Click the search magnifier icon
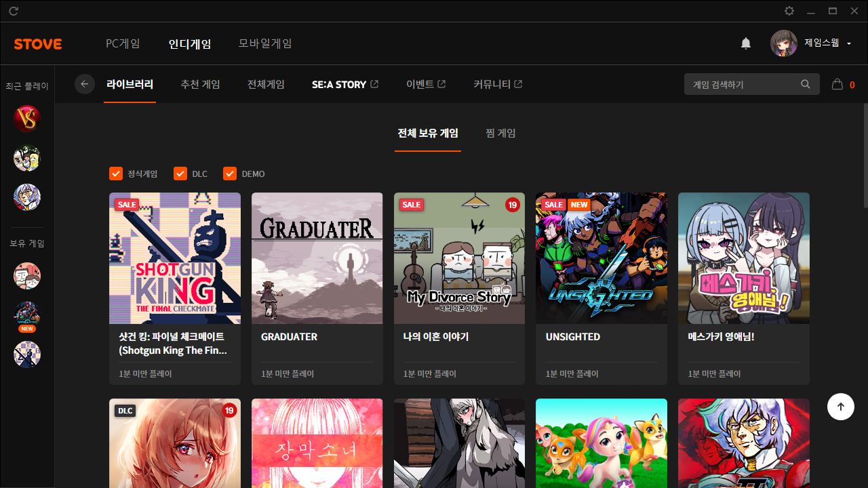 (806, 84)
